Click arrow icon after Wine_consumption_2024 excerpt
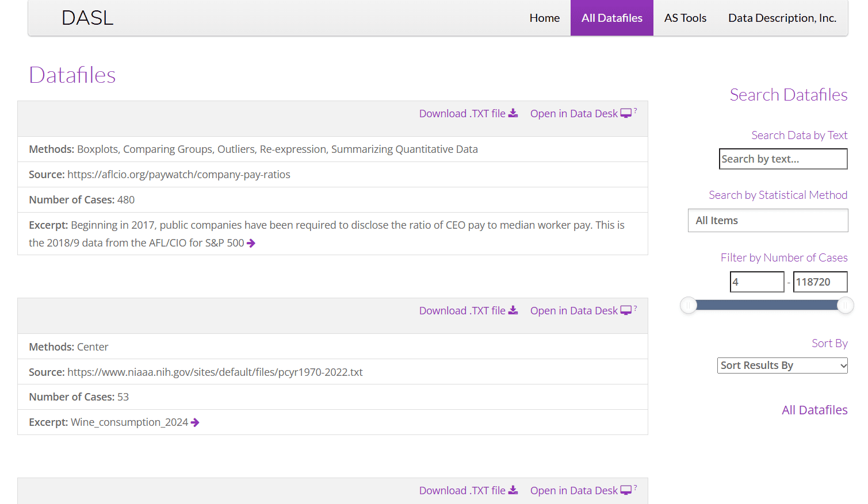This screenshot has width=868, height=504. coord(195,422)
